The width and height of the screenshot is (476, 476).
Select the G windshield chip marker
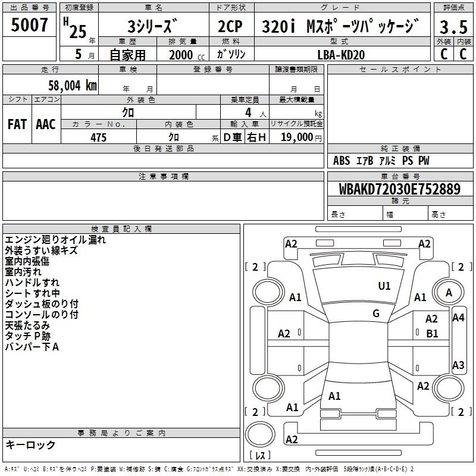[x=375, y=314]
